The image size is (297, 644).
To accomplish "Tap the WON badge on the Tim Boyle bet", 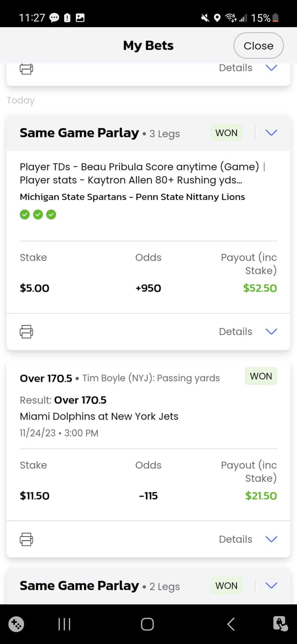I will [x=261, y=376].
